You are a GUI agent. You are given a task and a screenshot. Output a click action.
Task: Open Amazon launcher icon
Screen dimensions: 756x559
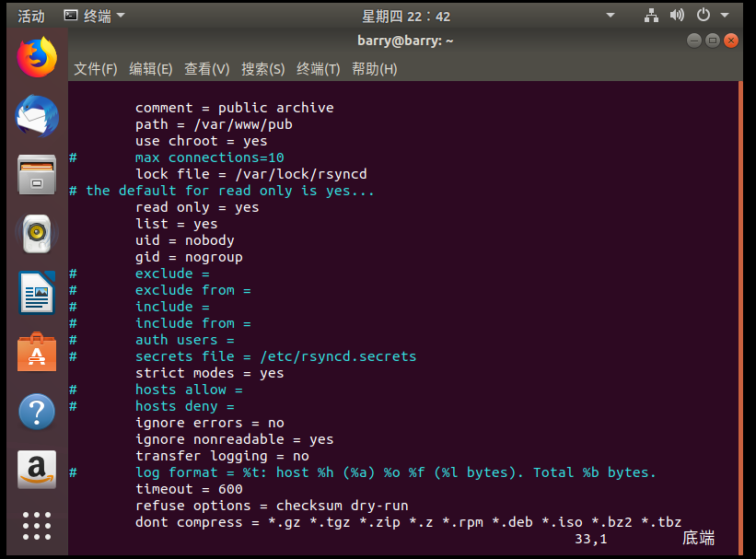37,469
